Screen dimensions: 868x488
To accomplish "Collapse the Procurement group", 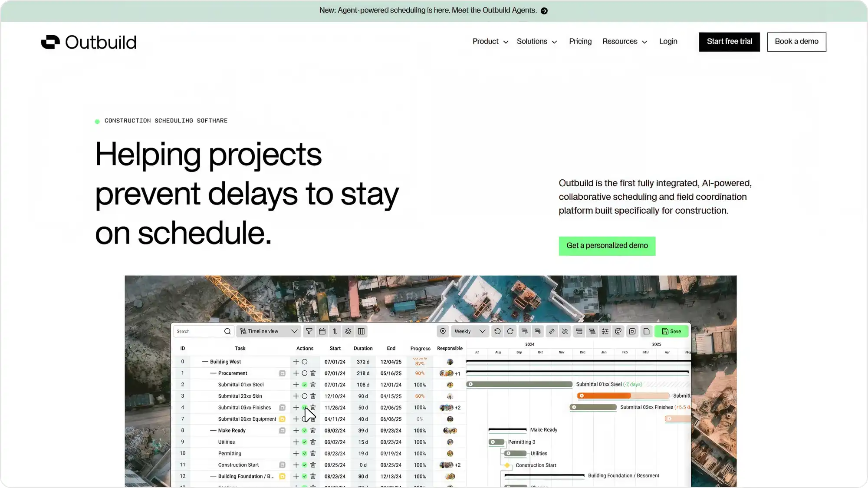I will 213,373.
